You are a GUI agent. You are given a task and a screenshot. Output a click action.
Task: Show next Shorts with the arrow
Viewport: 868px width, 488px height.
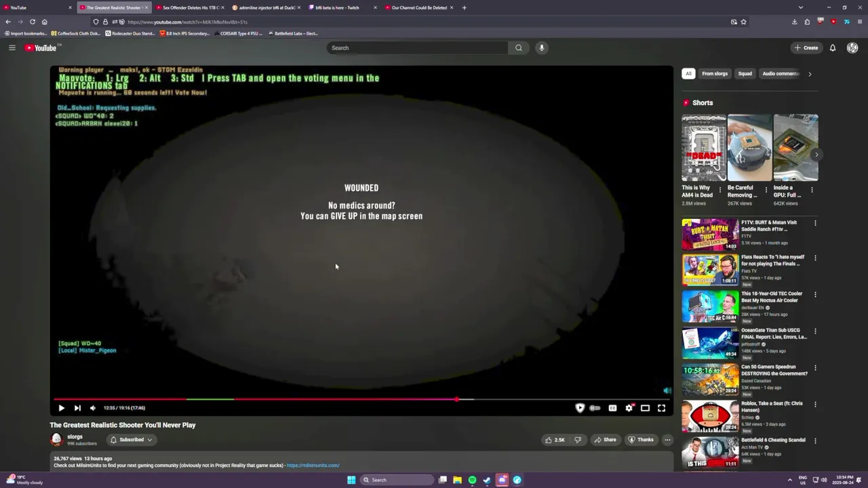(816, 155)
